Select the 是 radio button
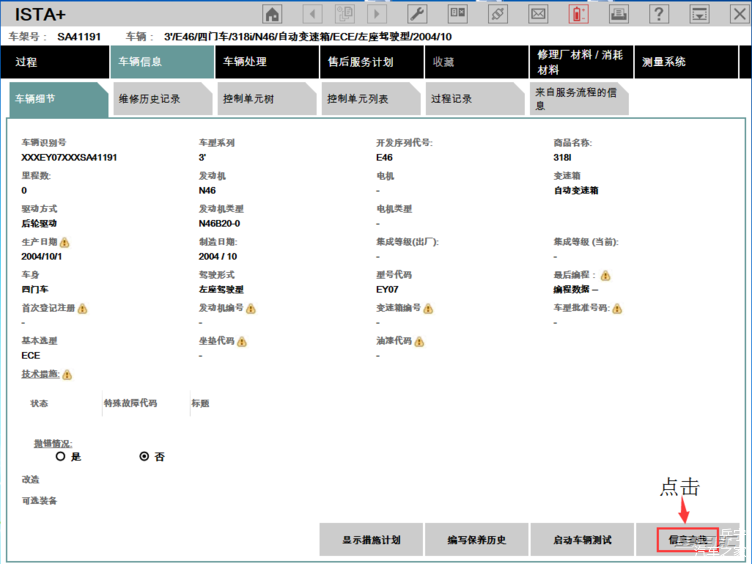 point(60,456)
